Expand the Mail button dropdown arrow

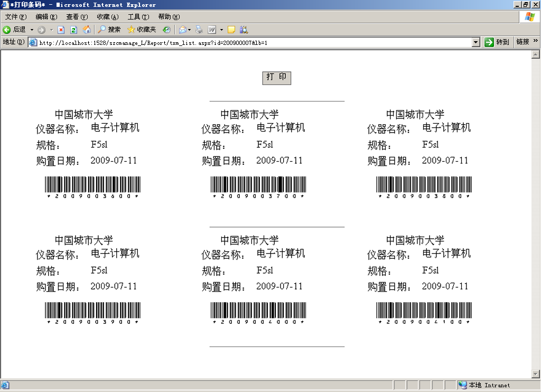pyautogui.click(x=190, y=30)
